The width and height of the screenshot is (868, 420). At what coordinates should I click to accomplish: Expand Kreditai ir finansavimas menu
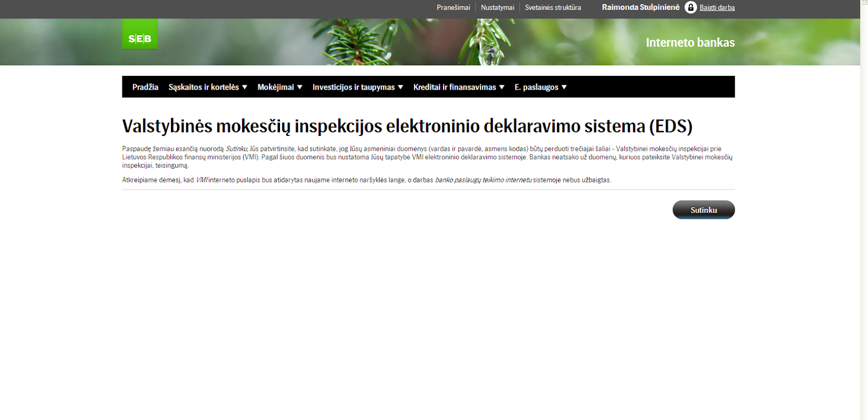[459, 87]
